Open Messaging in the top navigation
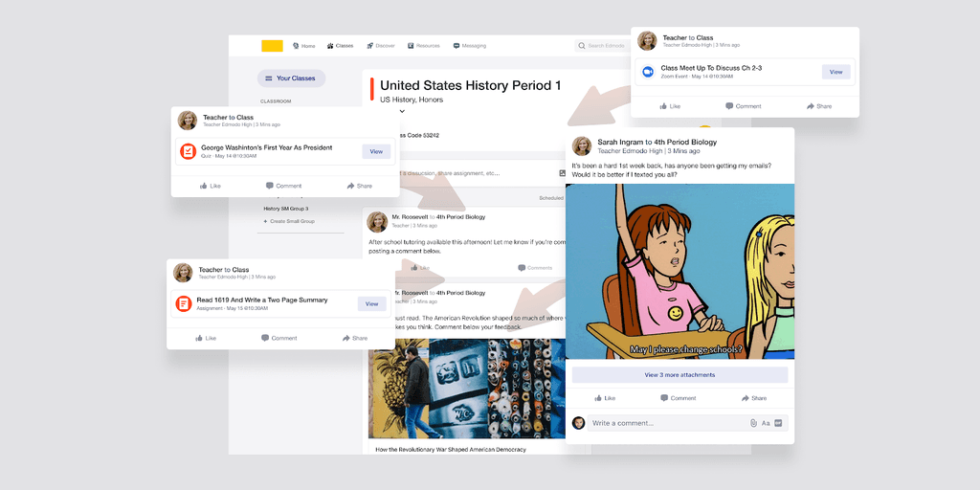980x490 pixels. 470,46
